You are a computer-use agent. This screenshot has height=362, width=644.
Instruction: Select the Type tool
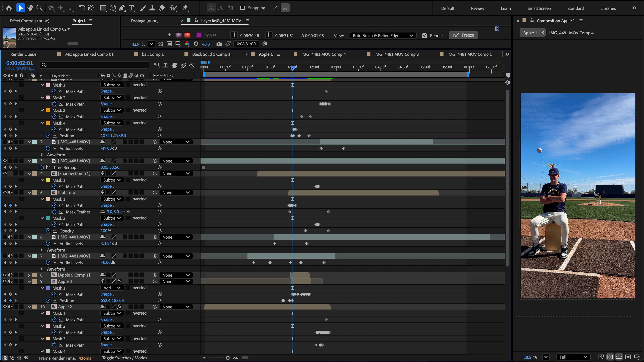coord(131,8)
